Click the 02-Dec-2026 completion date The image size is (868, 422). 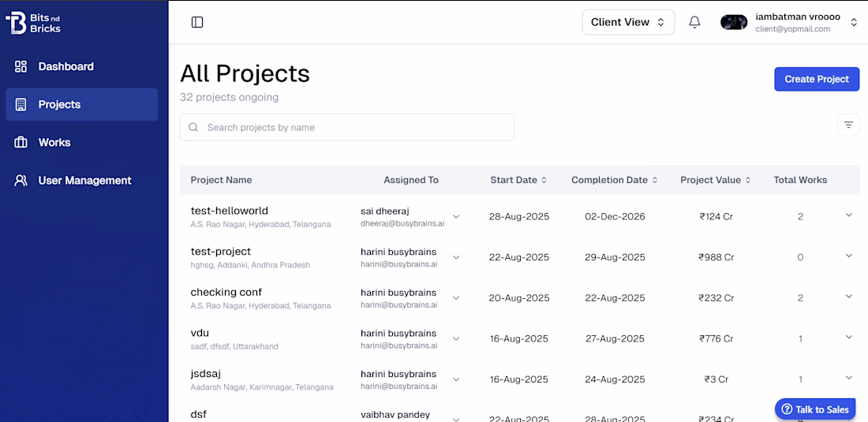(x=615, y=217)
